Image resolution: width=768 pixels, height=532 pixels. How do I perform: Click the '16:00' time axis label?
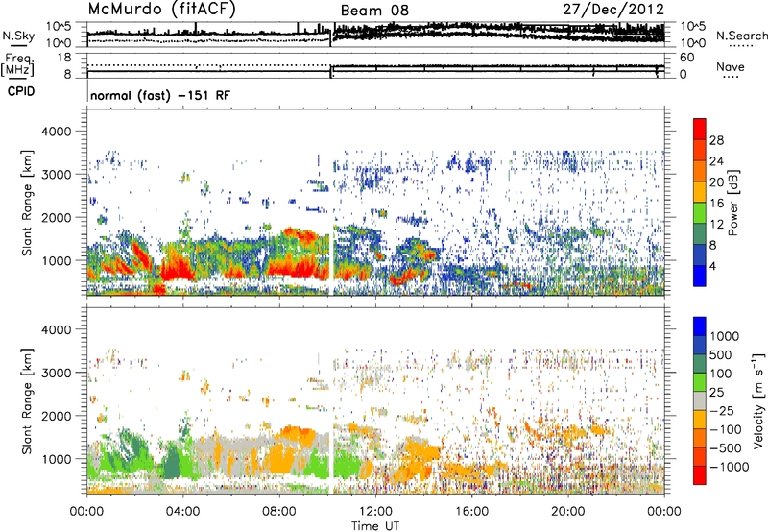coord(471,511)
